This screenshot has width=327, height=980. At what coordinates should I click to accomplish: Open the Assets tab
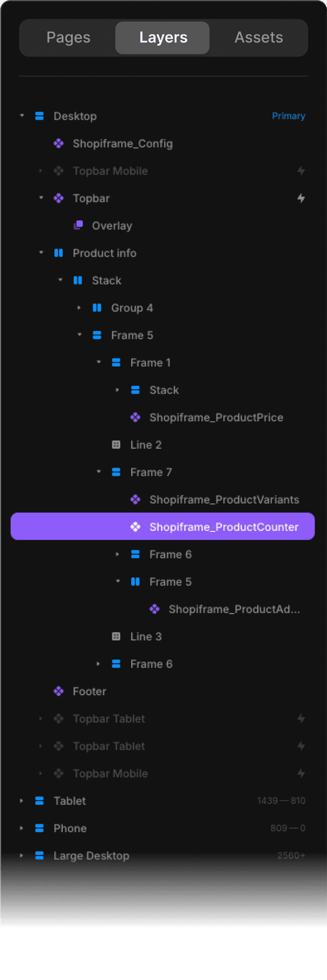pos(259,37)
